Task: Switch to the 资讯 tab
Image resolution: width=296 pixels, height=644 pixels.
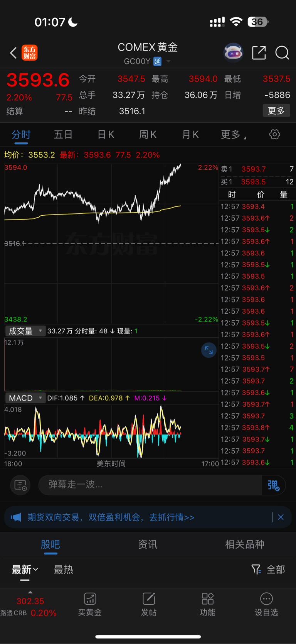Action: [148, 544]
